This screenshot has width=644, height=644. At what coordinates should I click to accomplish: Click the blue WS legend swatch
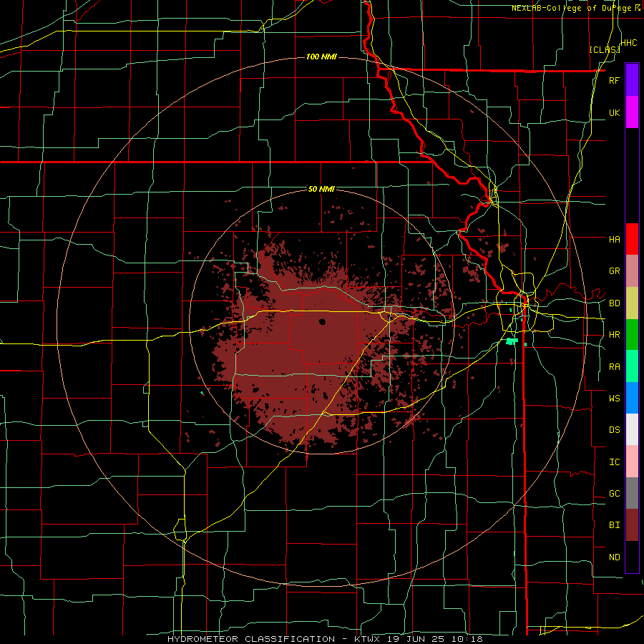[632, 398]
